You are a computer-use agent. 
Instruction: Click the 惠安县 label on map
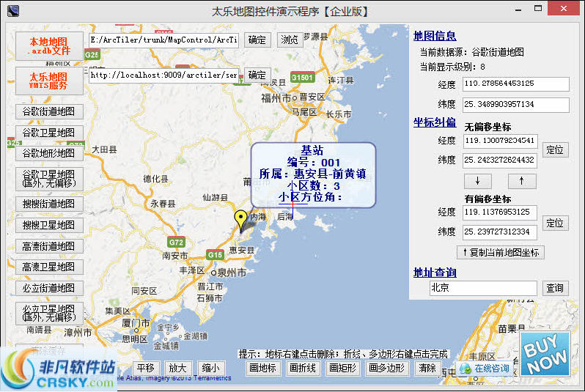(241, 251)
